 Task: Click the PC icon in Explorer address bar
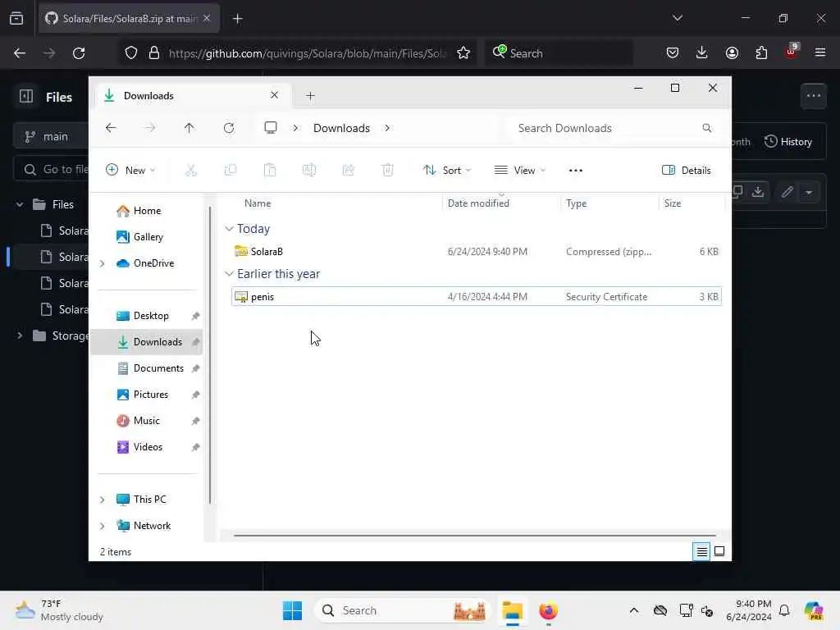coord(271,127)
